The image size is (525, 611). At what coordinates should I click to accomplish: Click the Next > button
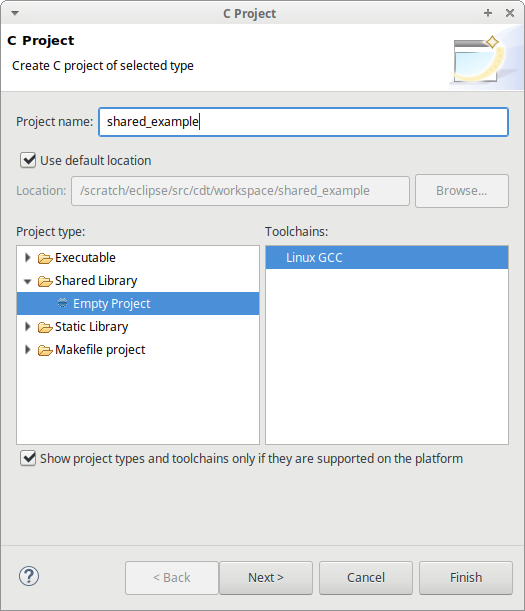click(x=266, y=578)
